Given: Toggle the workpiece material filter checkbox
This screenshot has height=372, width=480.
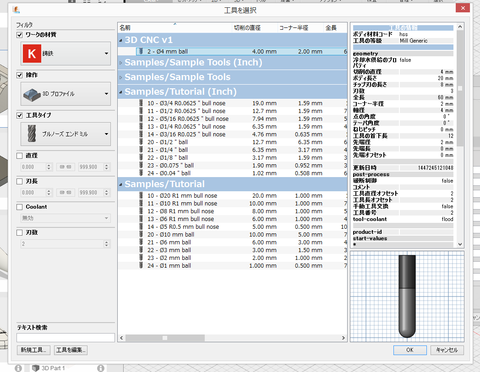Looking at the screenshot, I should click(x=20, y=35).
